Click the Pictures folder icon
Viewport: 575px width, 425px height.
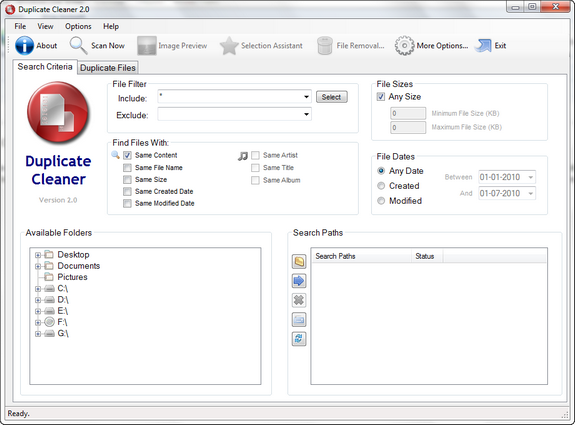(49, 277)
